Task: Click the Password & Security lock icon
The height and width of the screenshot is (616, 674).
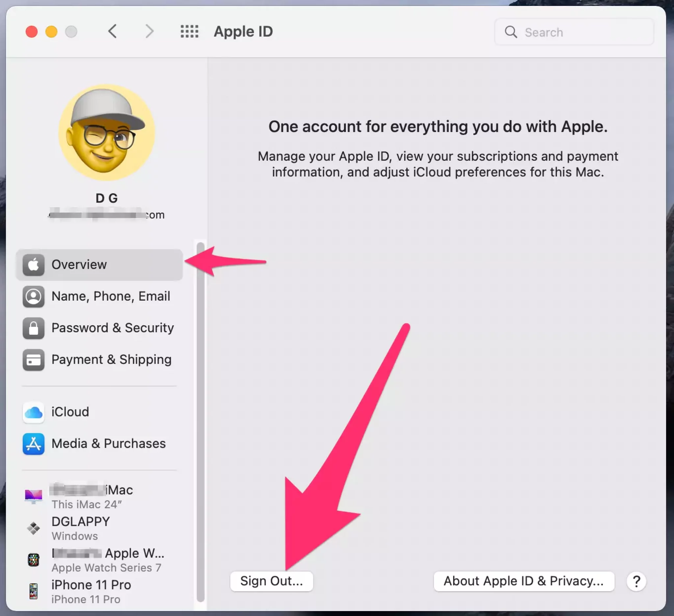Action: (34, 328)
